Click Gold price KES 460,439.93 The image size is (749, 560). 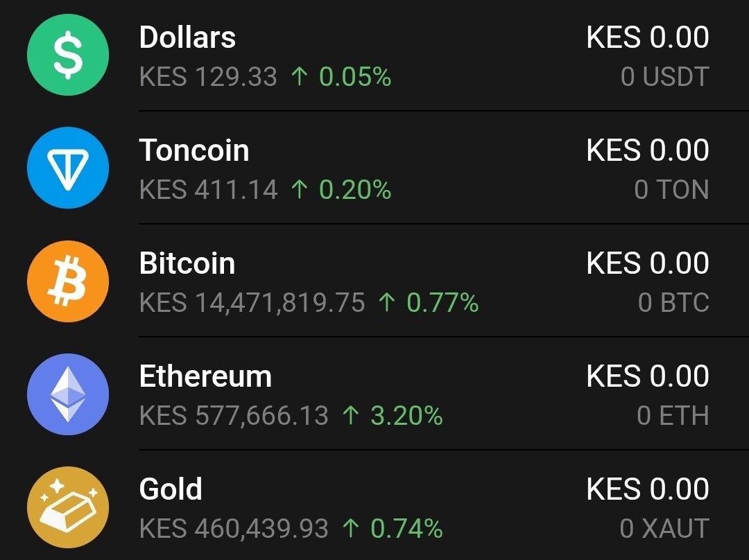(234, 529)
